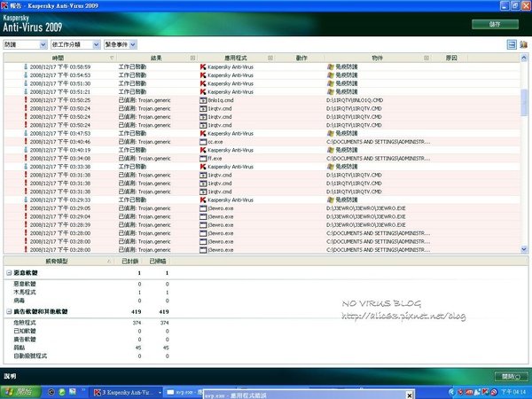532x399 pixels.
Task: Collapse the 廣告軟體和其他軟體 group
Action: pyautogui.click(x=9, y=311)
